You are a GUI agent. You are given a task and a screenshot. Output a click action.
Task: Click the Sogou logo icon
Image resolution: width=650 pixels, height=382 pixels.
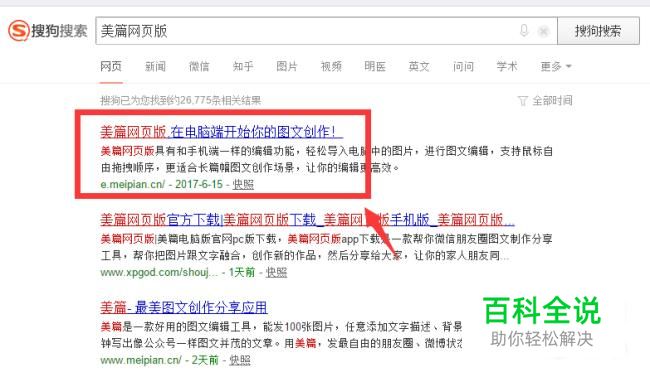pos(18,31)
